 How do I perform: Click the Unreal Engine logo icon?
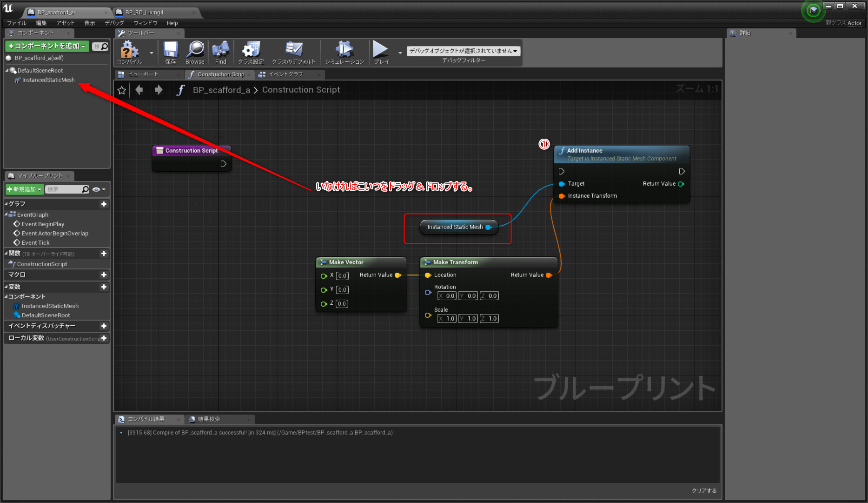pyautogui.click(x=8, y=8)
